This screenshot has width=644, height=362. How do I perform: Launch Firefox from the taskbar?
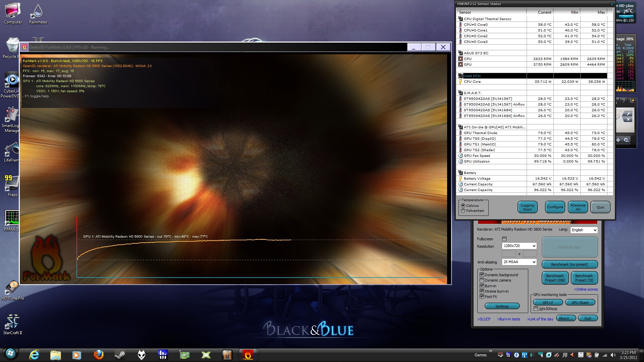pyautogui.click(x=99, y=355)
